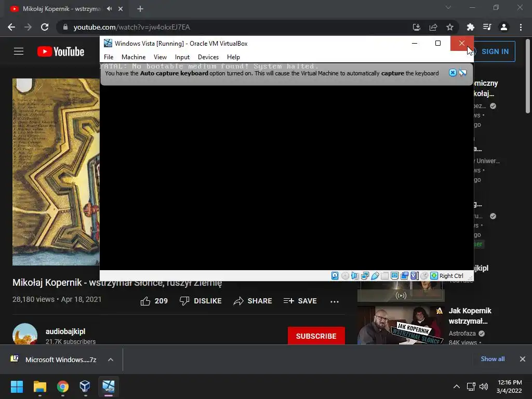This screenshot has width=532, height=399.
Task: Open the Input menu in VirtualBox
Action: (182, 57)
